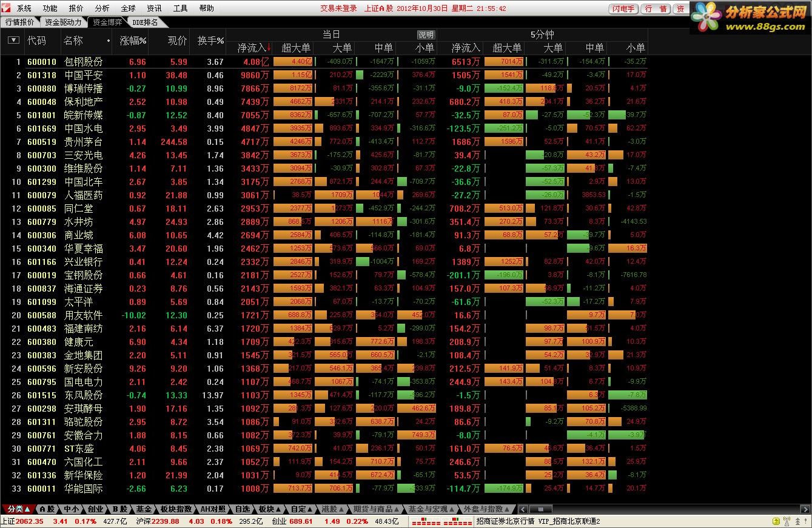Open the 分析 menu
This screenshot has width=812, height=528.
click(x=102, y=8)
